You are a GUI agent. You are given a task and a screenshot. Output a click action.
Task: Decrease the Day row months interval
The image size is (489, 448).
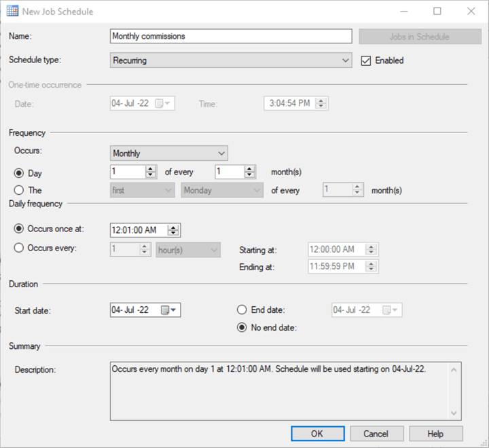[x=249, y=175]
